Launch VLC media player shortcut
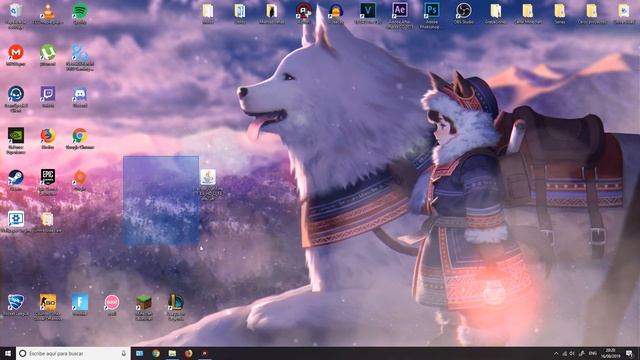Image resolution: width=640 pixels, height=360 pixels. tap(48, 11)
